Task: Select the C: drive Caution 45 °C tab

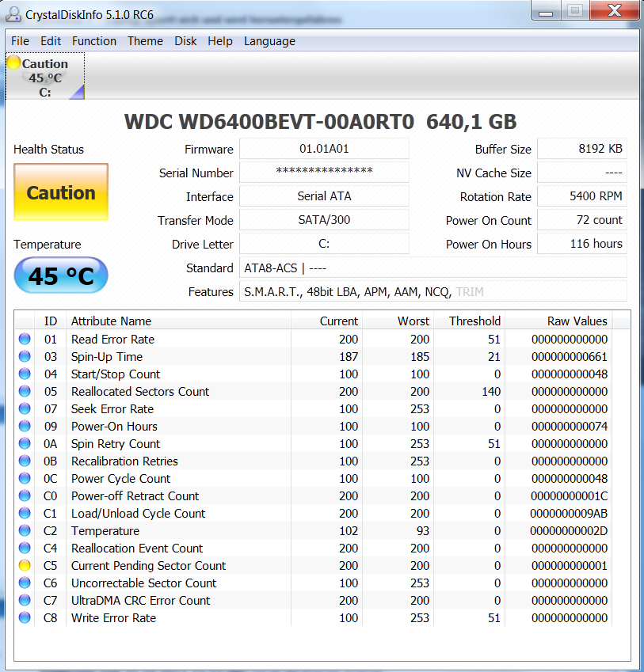Action: pyautogui.click(x=45, y=76)
